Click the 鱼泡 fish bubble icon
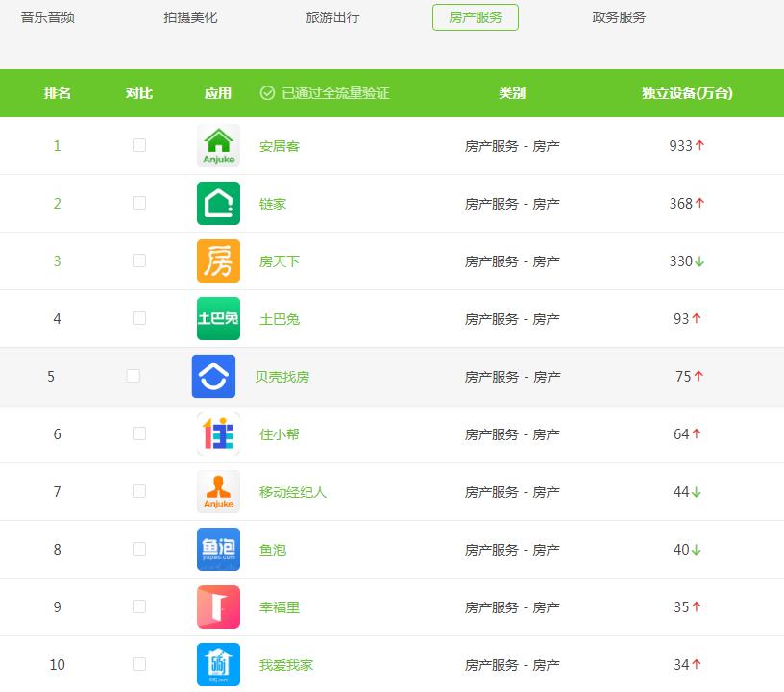Image resolution: width=784 pixels, height=692 pixels. 218,549
